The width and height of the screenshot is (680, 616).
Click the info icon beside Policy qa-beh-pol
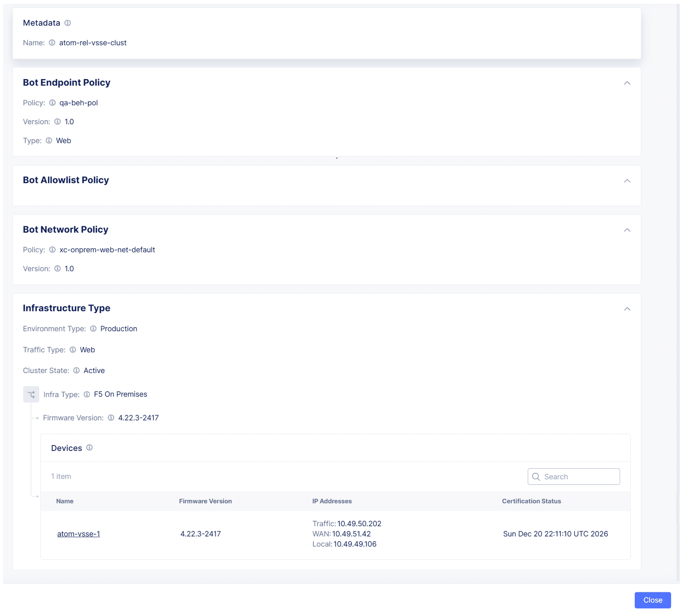click(x=52, y=102)
